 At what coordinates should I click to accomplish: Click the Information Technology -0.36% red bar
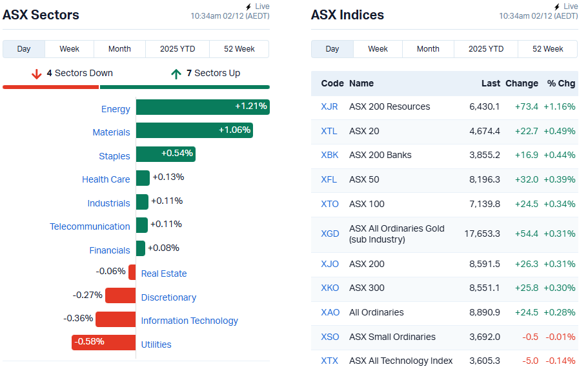116,319
